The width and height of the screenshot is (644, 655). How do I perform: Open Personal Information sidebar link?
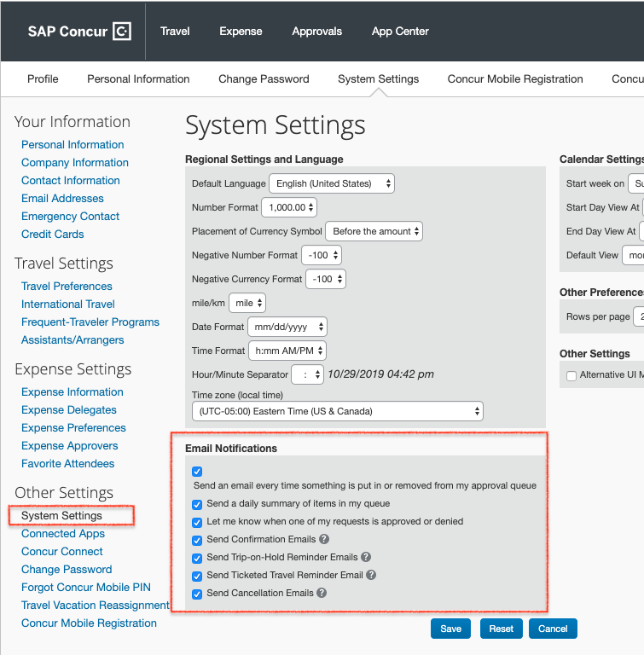coord(73,144)
